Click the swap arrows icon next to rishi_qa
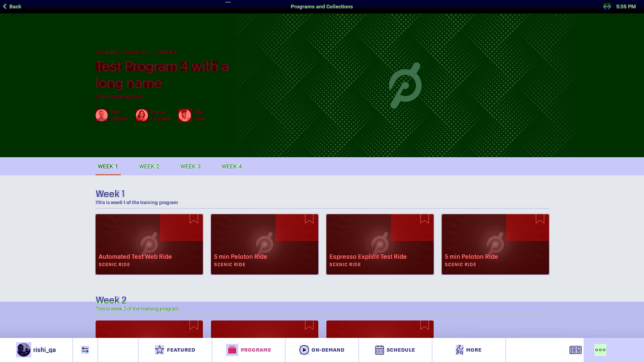Screen dimensions: 644x362 (85, 350)
